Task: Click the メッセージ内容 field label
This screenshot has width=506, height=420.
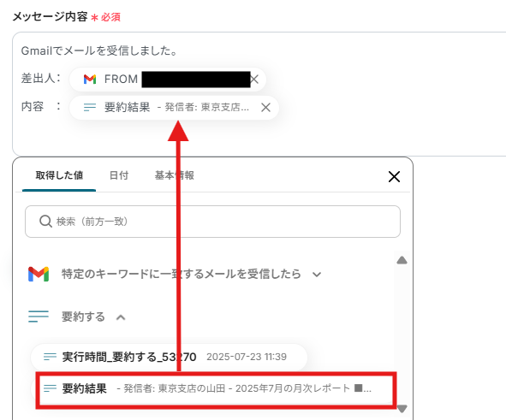Action: click(50, 16)
